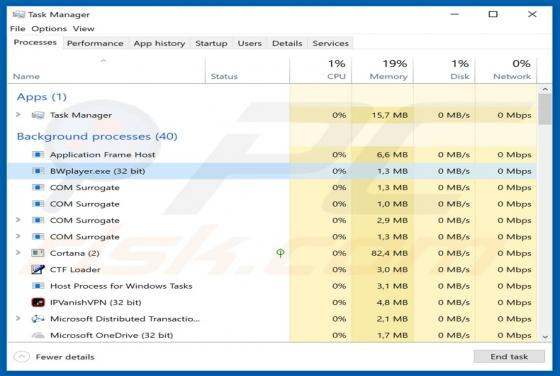Click the Fewer details circle arrow icon
The image size is (560, 376).
click(21, 357)
